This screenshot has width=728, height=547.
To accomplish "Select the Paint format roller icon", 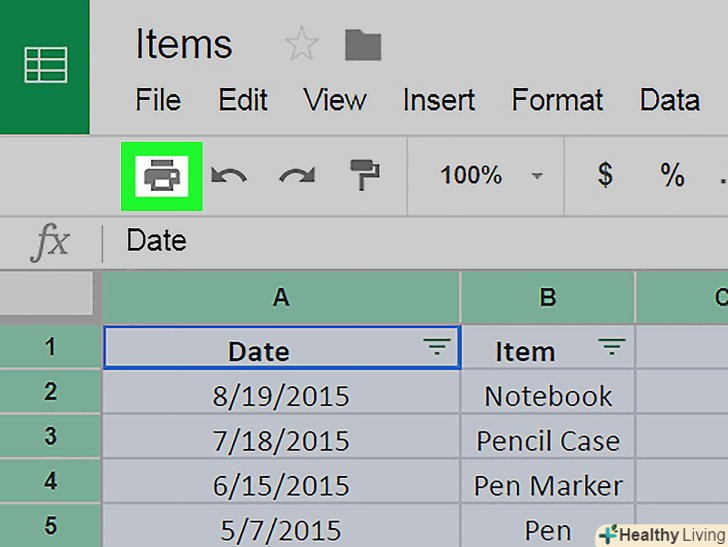I will pos(364,177).
